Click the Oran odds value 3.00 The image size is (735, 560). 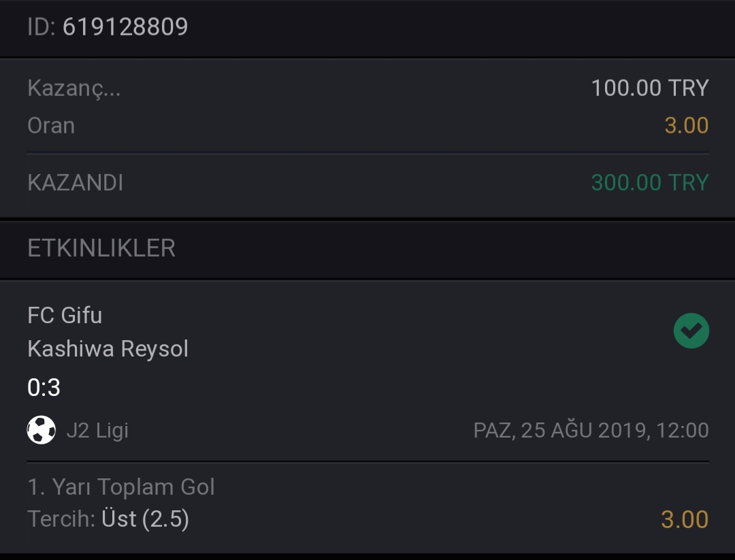686,126
